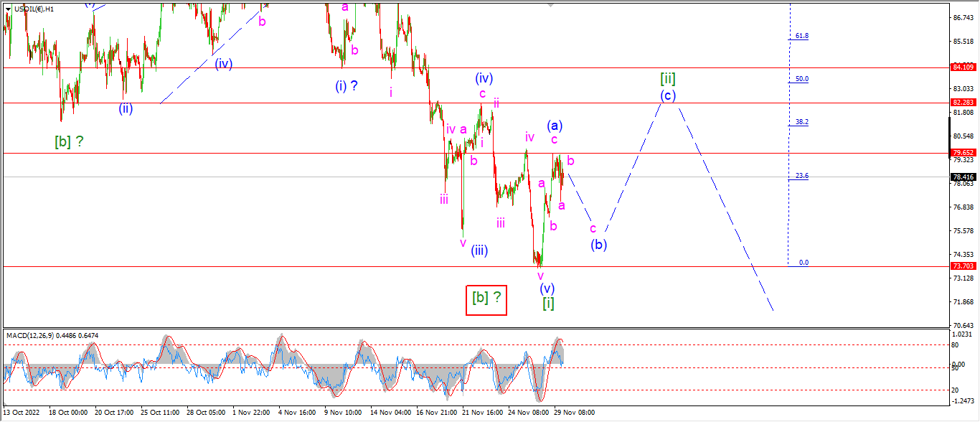Select the 50.0 Fibonacci level label

click(801, 79)
